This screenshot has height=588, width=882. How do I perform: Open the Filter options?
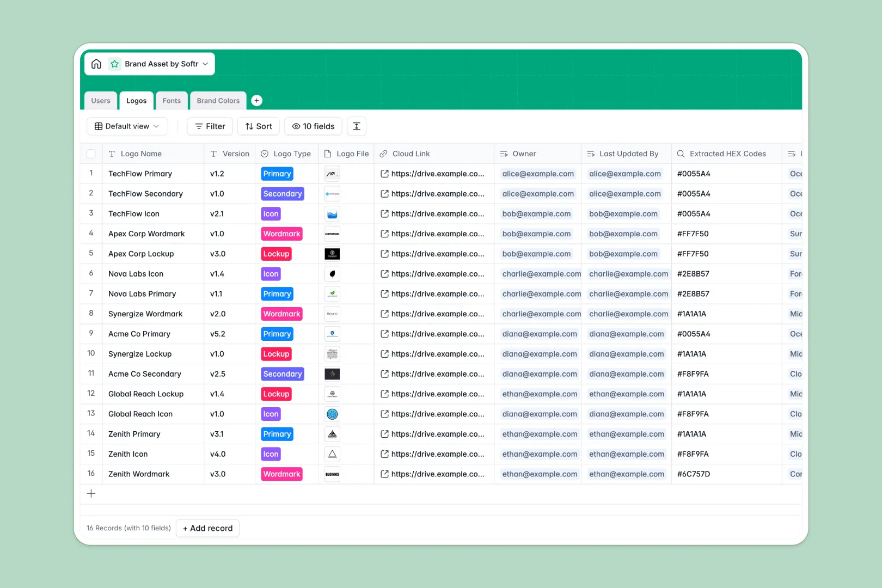point(209,126)
